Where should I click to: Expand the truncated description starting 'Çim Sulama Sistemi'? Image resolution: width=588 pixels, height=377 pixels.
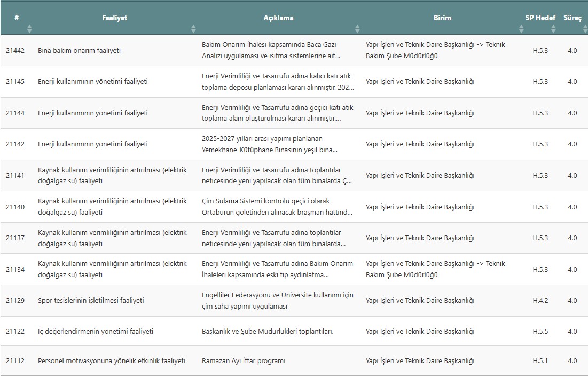[277, 207]
